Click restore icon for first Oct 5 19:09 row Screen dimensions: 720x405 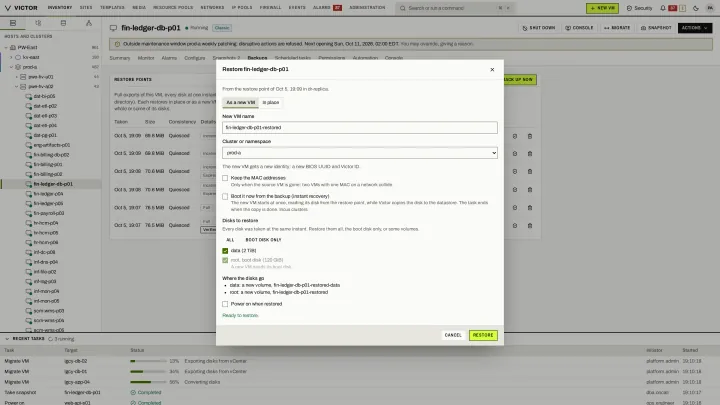[x=515, y=136]
